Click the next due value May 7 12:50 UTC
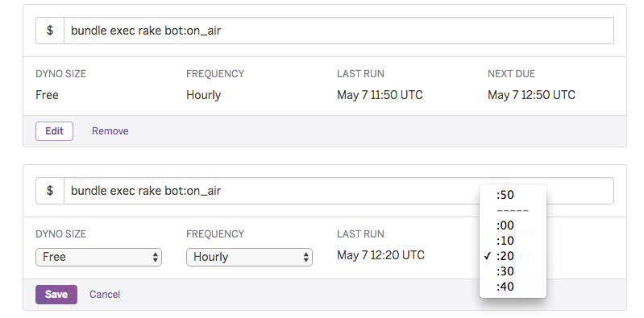 pyautogui.click(x=531, y=95)
